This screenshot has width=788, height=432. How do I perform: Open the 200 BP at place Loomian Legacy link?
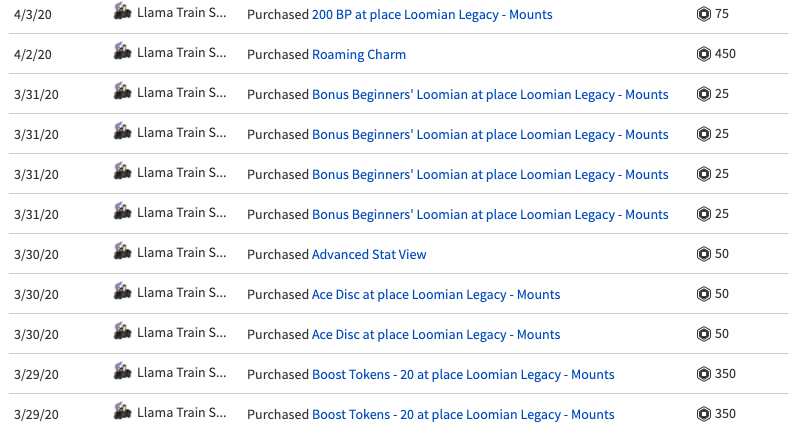pos(432,15)
